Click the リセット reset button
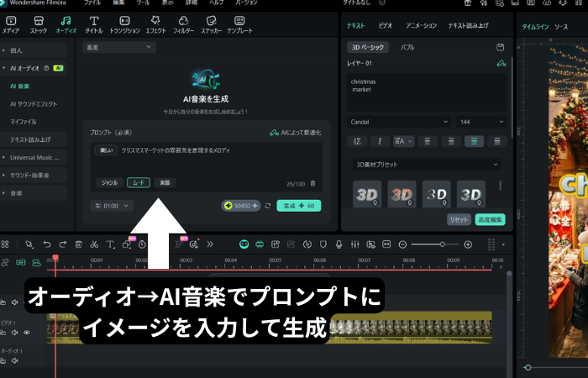Viewport: 588px width, 378px height. click(x=459, y=220)
